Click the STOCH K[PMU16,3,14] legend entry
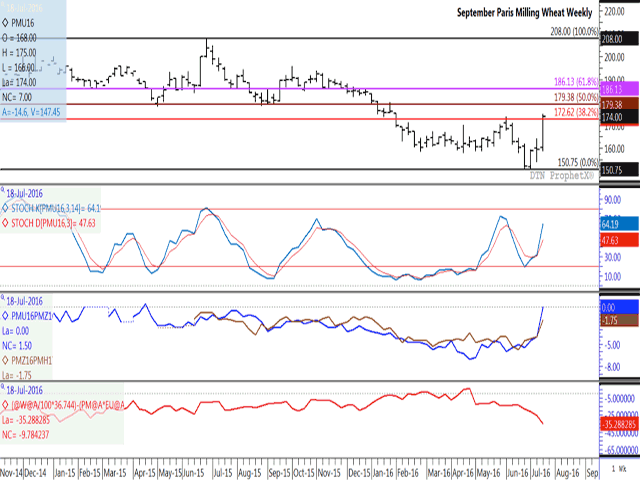This screenshot has height=480, width=640. pos(56,209)
